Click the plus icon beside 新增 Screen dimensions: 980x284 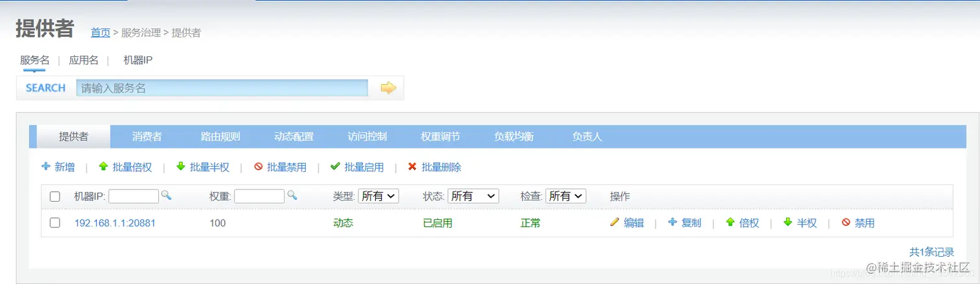46,167
